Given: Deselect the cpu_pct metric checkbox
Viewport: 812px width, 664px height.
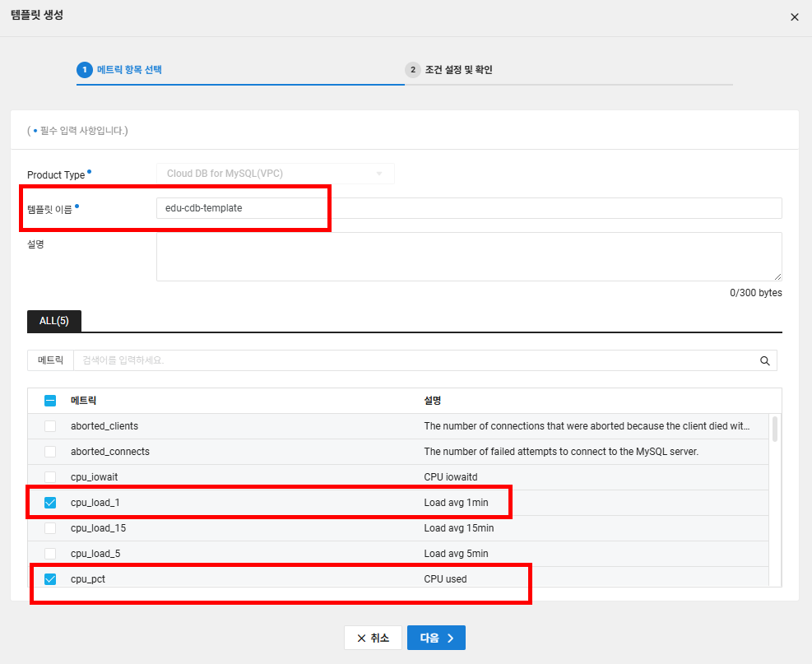Looking at the screenshot, I should click(x=50, y=579).
